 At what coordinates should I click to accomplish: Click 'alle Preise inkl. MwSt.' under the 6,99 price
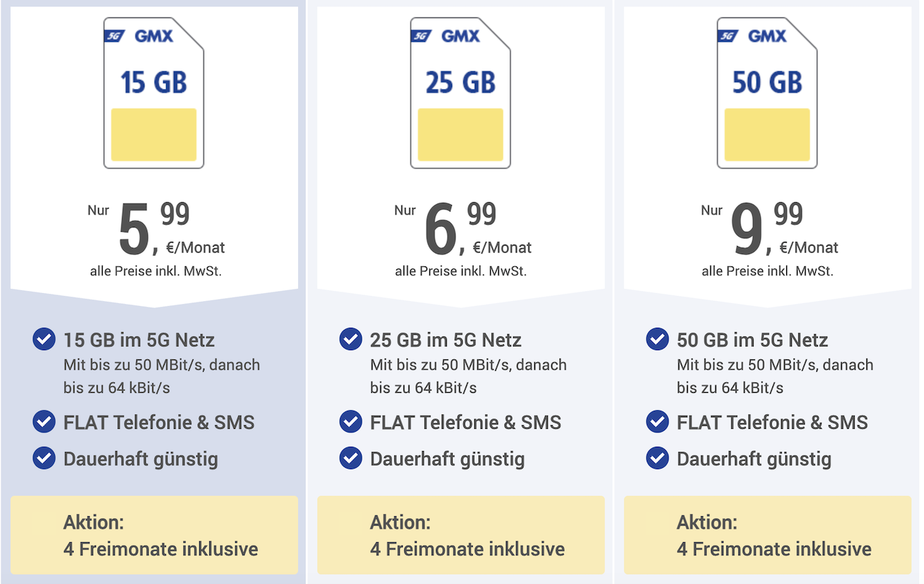point(461,272)
